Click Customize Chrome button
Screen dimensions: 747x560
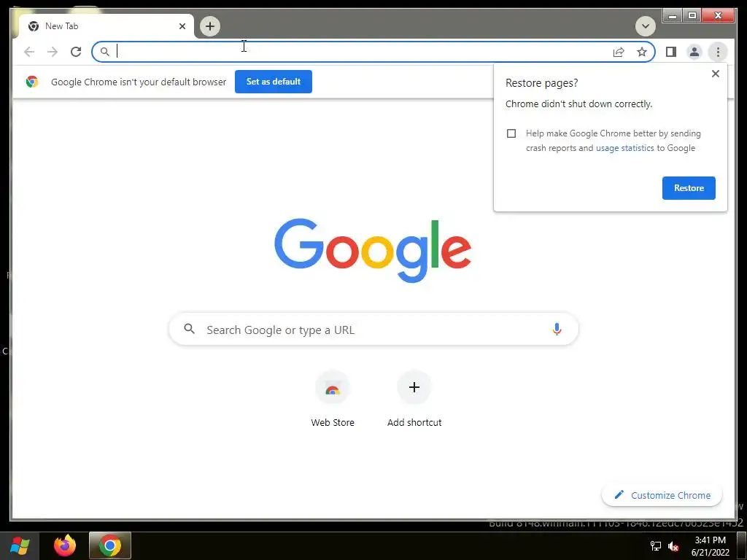[662, 495]
